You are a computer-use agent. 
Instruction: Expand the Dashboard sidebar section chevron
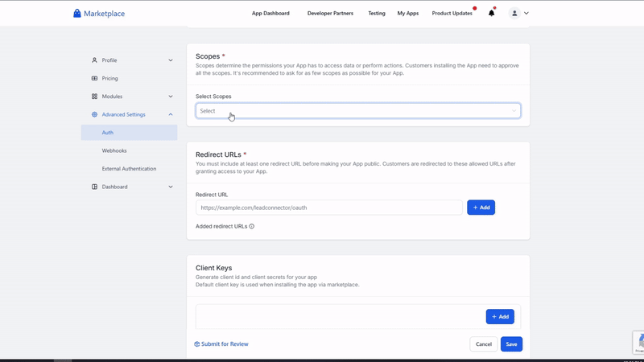[171, 187]
